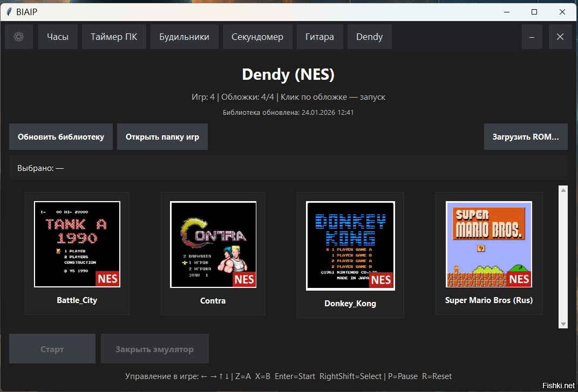Screen dimensions: 578x392
Task: Maximize the BIAIP window
Action: click(x=534, y=12)
